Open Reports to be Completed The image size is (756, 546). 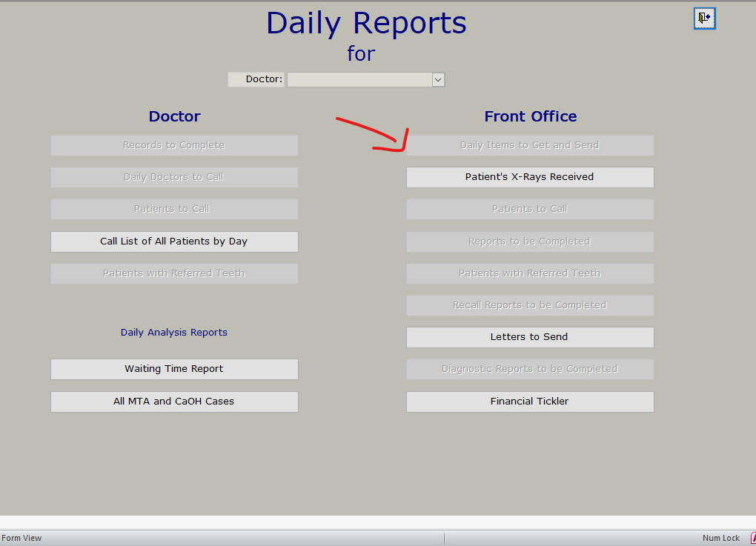[530, 242]
